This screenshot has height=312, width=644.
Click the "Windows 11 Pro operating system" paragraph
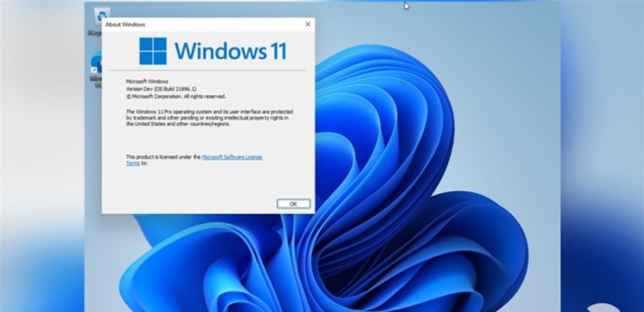pos(209,118)
